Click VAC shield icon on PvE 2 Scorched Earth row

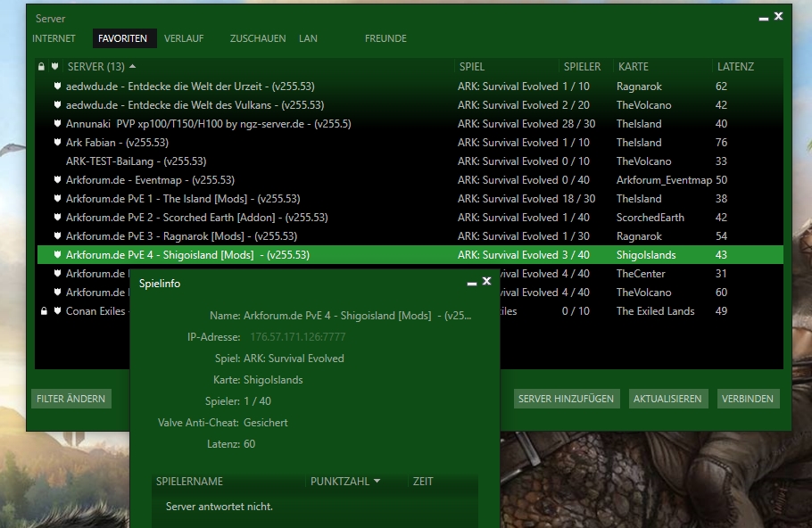point(57,217)
